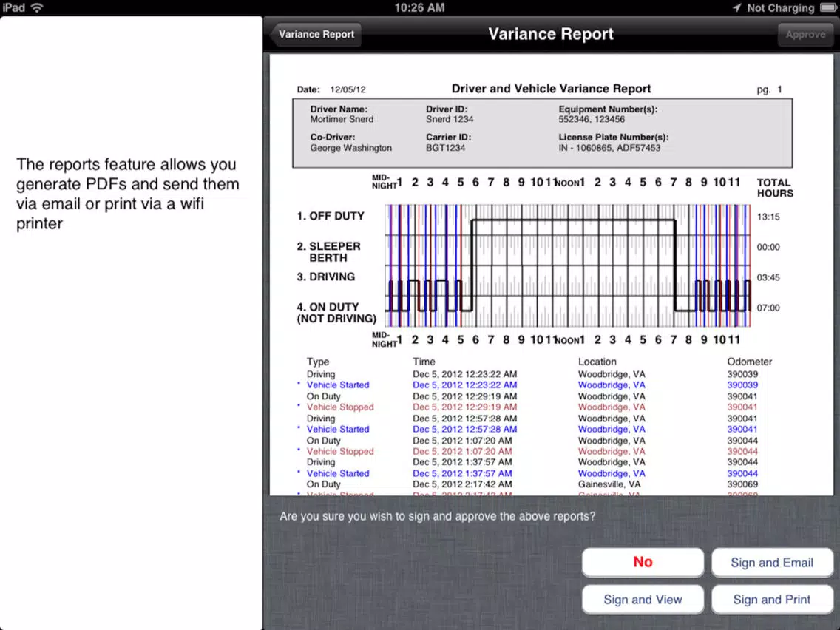Image resolution: width=840 pixels, height=630 pixels.
Task: Select Sign and View
Action: click(x=643, y=600)
